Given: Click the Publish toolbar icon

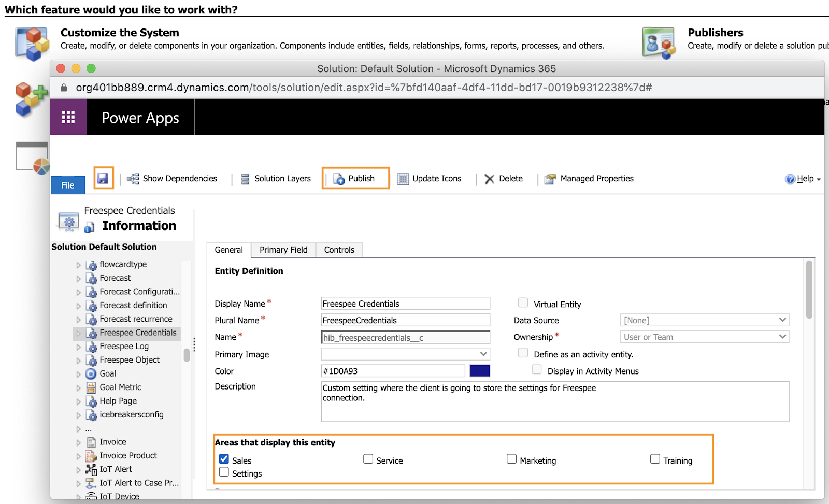Looking at the screenshot, I should 339,179.
